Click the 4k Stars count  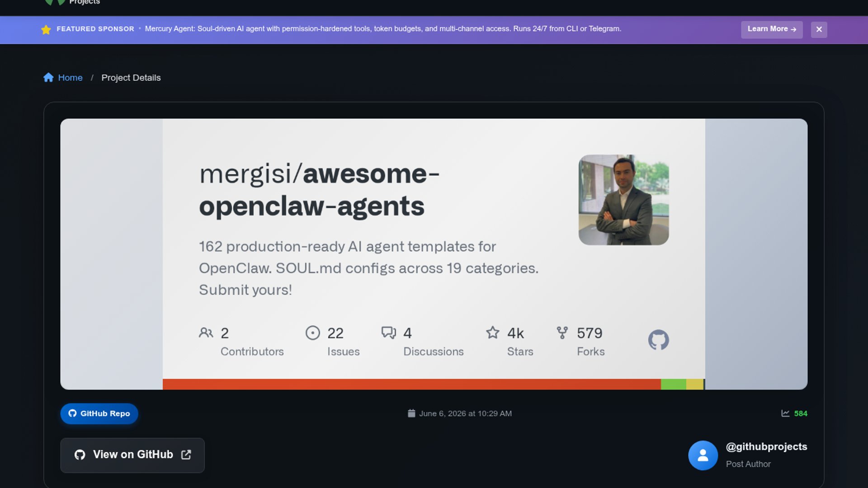tap(515, 333)
